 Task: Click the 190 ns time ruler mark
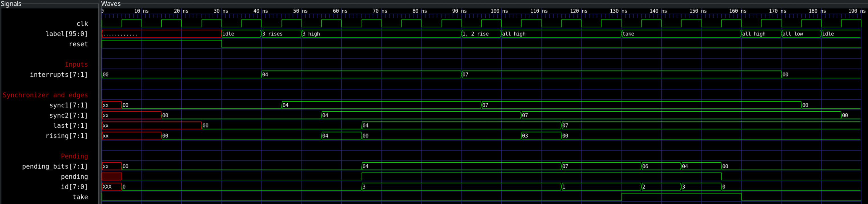(857, 11)
